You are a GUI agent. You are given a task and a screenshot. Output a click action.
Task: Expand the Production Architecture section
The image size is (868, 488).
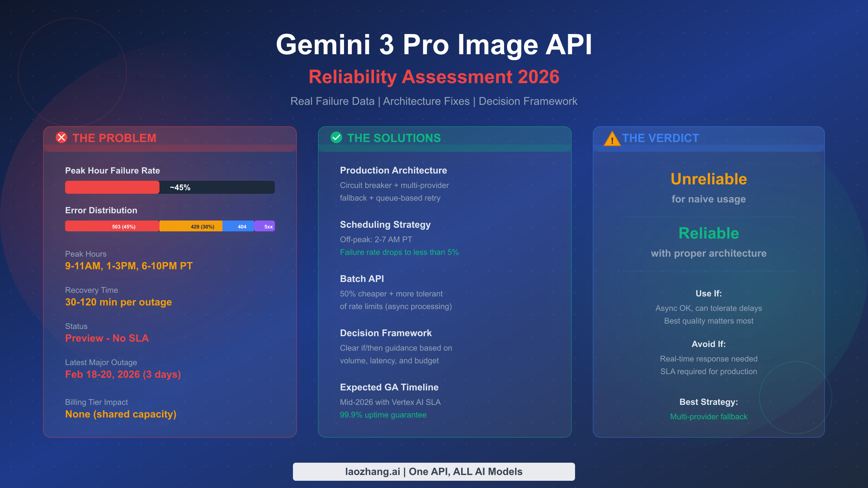click(x=393, y=170)
